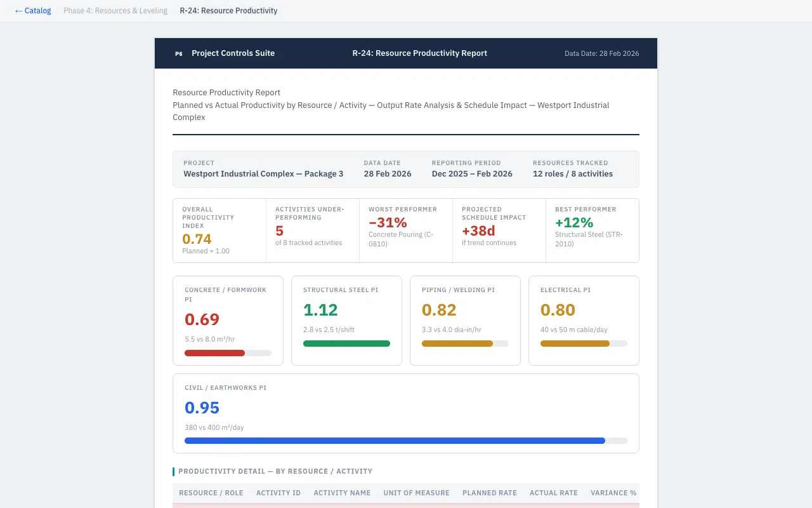Image resolution: width=812 pixels, height=508 pixels.
Task: Select R-24: Resource Productivity breadcrumb
Action: point(228,11)
